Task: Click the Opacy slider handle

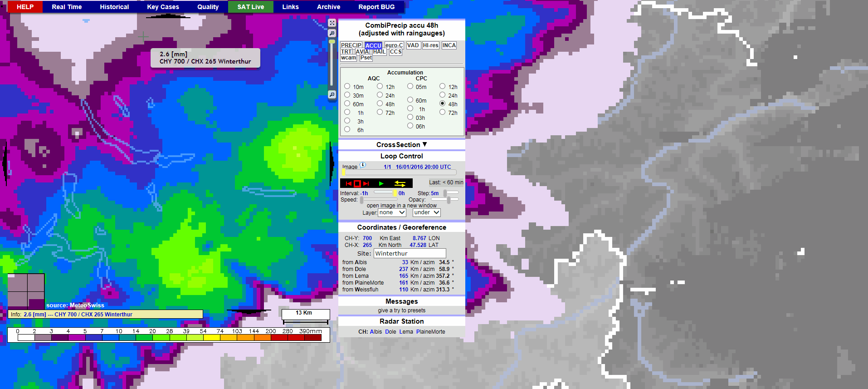Action: [449, 200]
